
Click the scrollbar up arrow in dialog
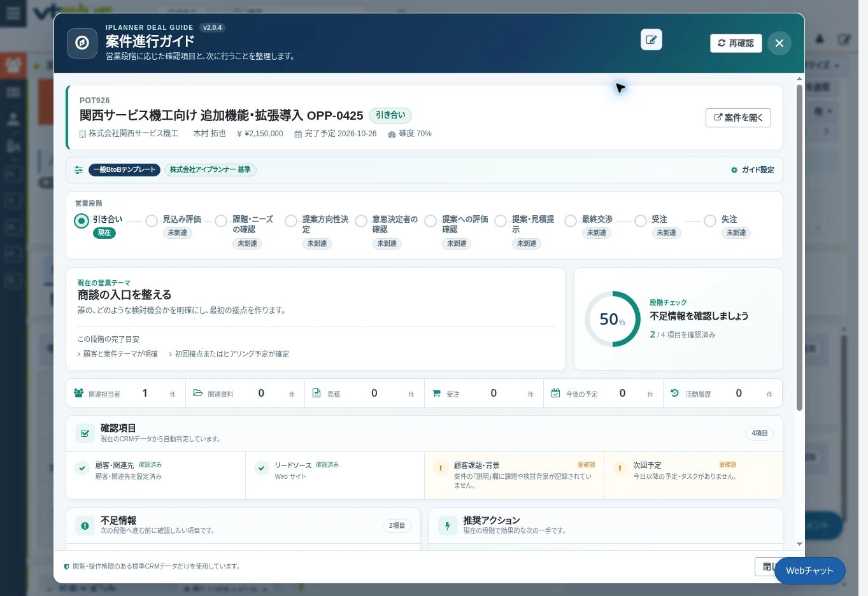pos(799,79)
